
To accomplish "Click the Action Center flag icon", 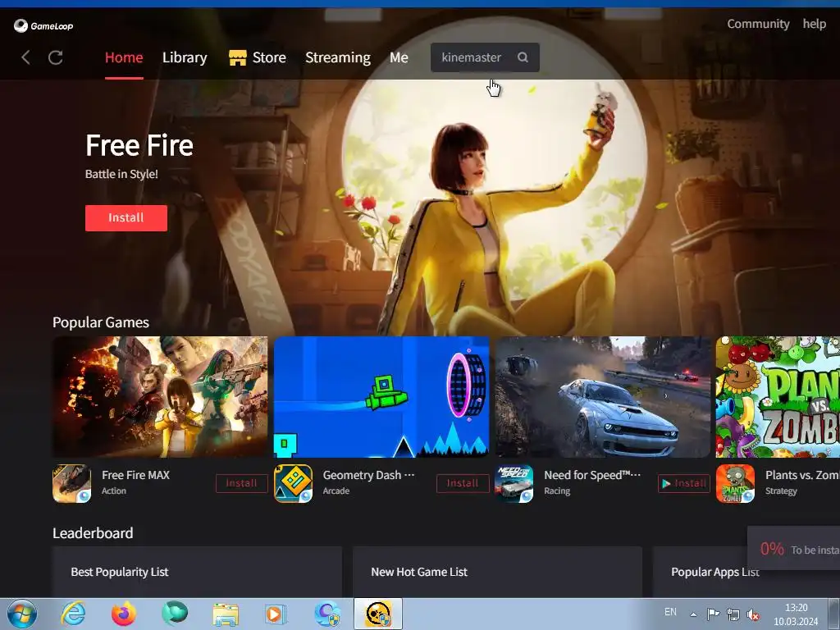I will [713, 614].
